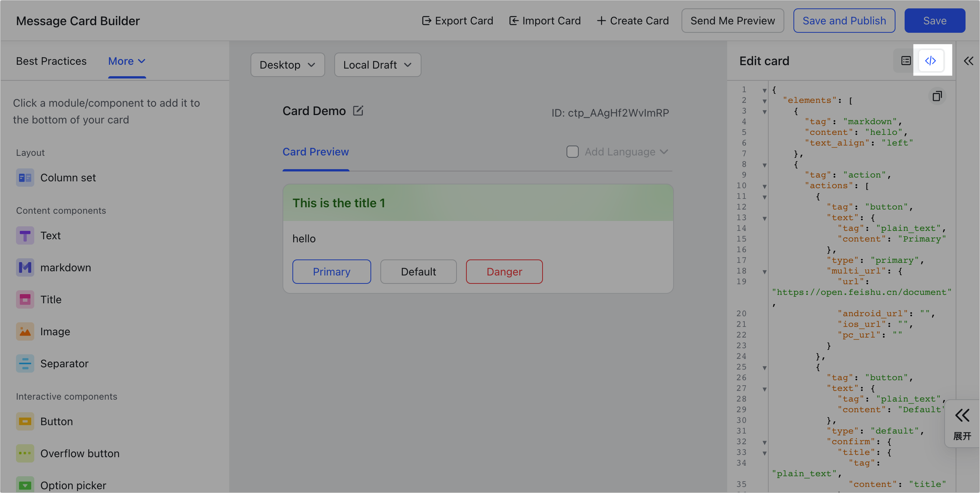The width and height of the screenshot is (980, 493).
Task: Select the green card title header
Action: coord(478,203)
